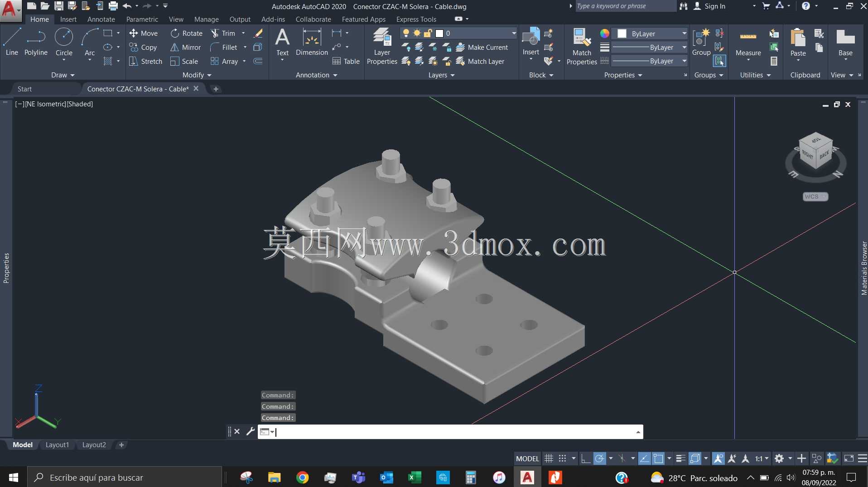Expand the Layers panel

coord(441,75)
